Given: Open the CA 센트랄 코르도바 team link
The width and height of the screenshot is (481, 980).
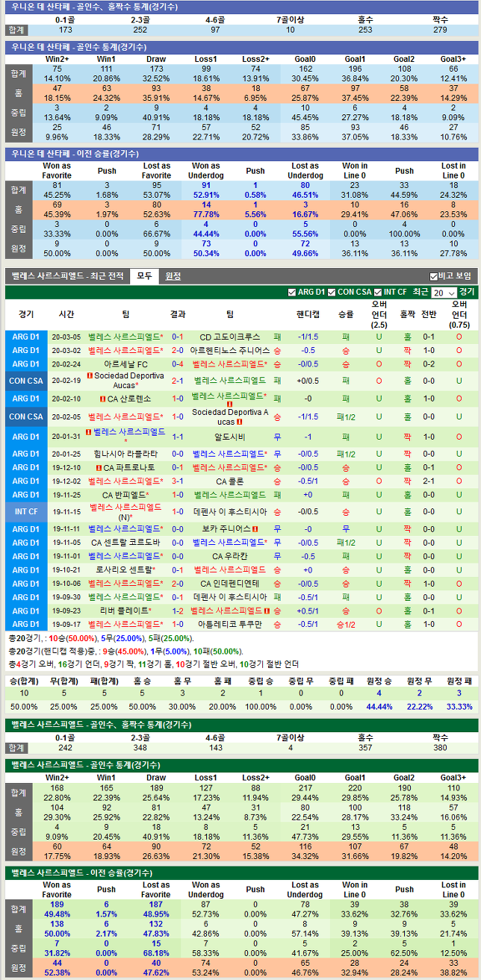Looking at the screenshot, I should 125,543.
